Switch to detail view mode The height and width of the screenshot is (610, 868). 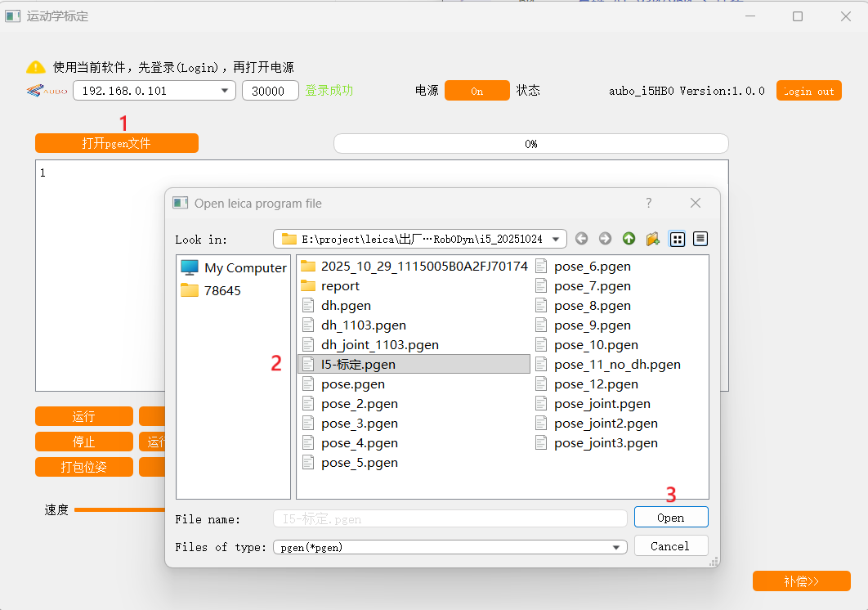pyautogui.click(x=700, y=239)
